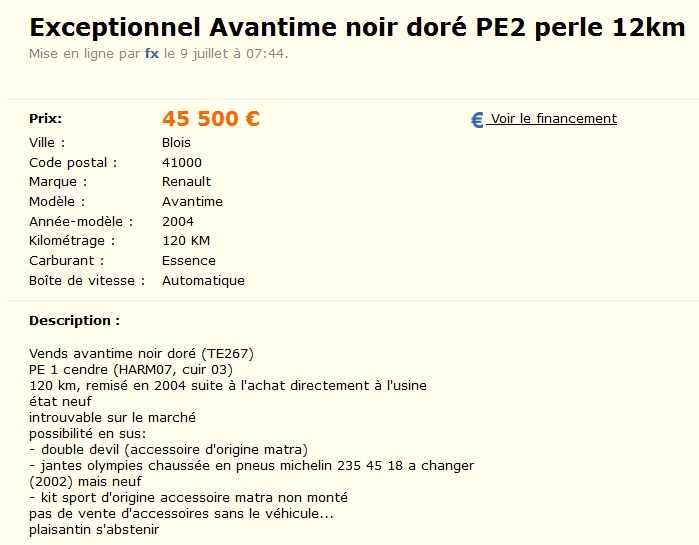Click the model value 'Avantime'

(192, 201)
